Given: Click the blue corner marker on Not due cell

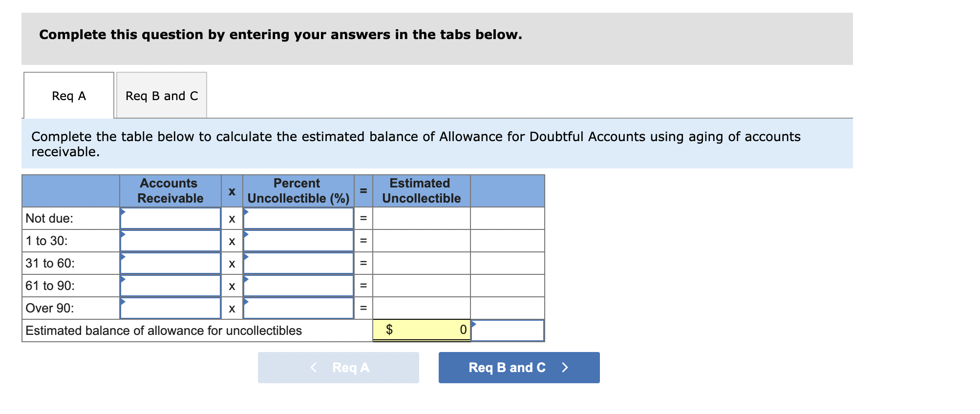Looking at the screenshot, I should point(123,211).
